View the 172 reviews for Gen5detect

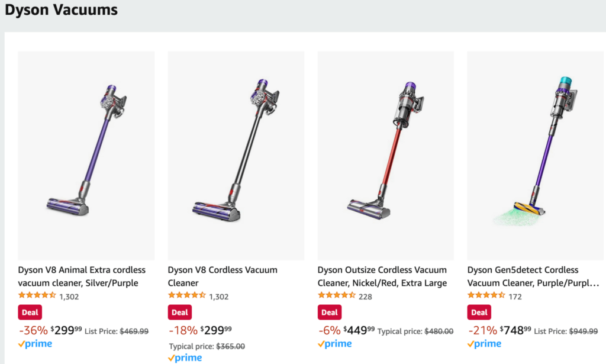515,297
